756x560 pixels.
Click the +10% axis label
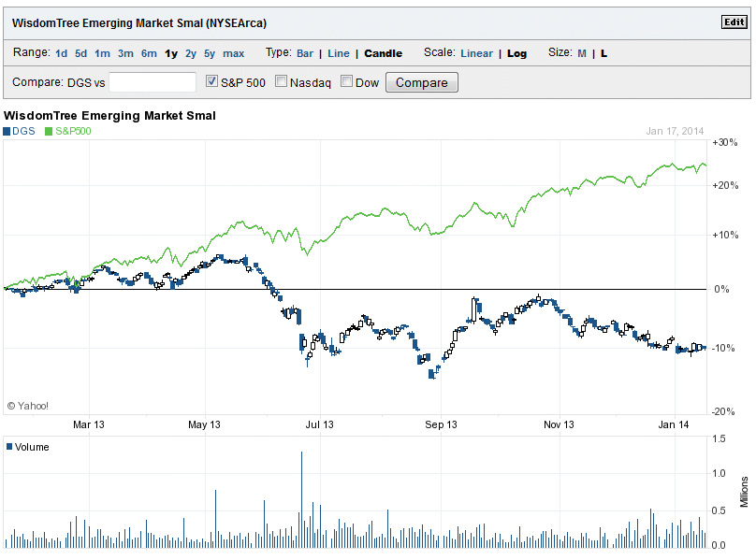tap(725, 236)
